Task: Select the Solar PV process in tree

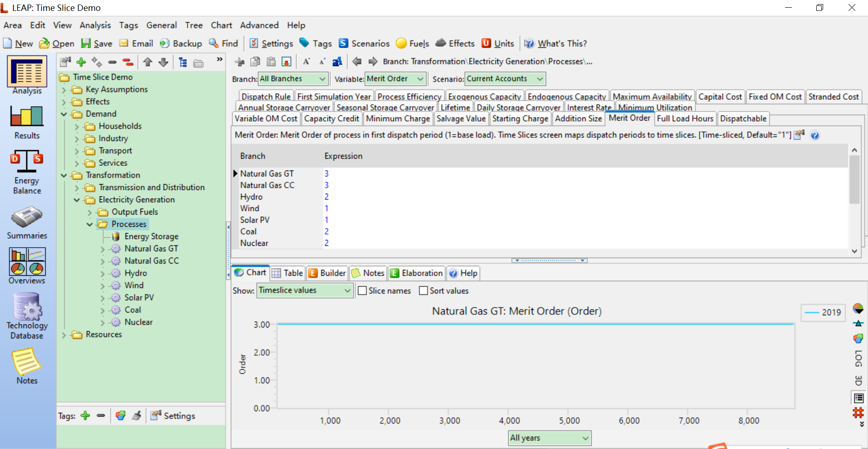Action: pos(139,298)
